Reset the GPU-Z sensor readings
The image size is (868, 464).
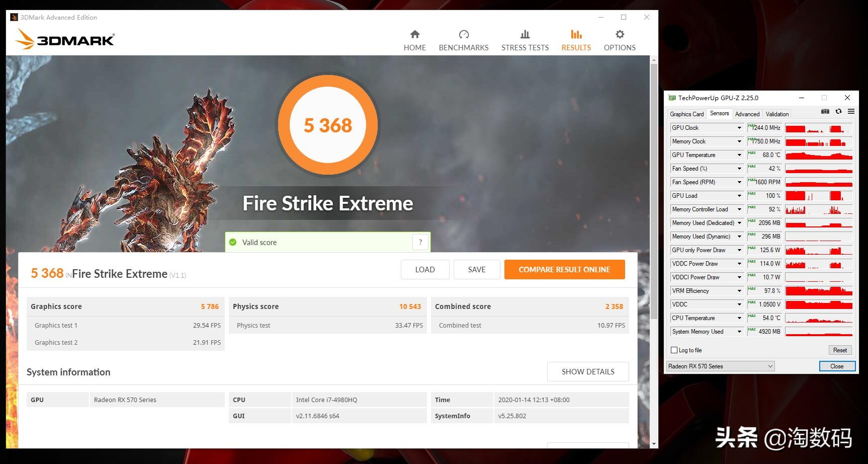click(840, 350)
